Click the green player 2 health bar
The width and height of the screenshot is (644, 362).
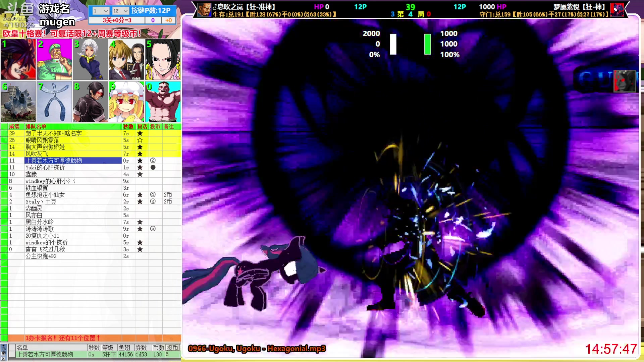click(427, 44)
